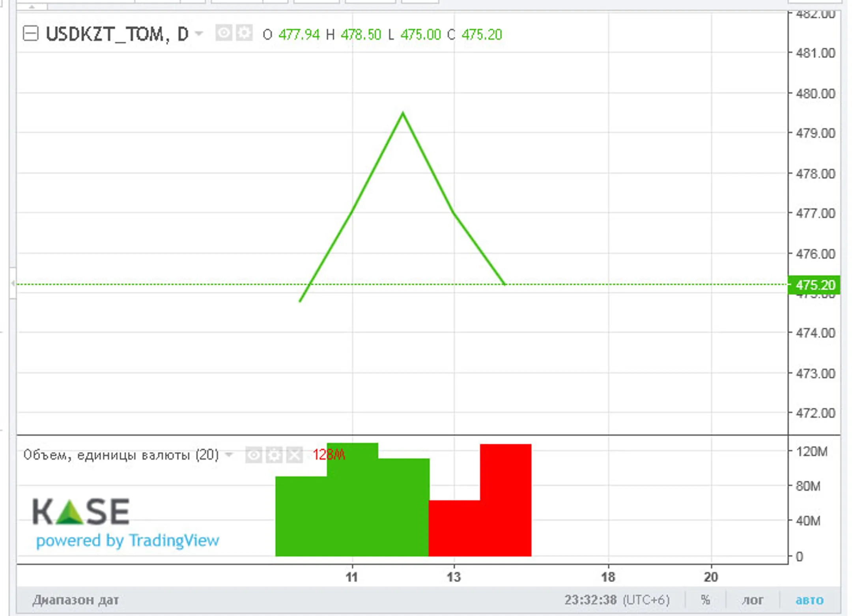The image size is (852, 616).
Task: Hide the volume indicator with eye icon
Action: point(254,455)
